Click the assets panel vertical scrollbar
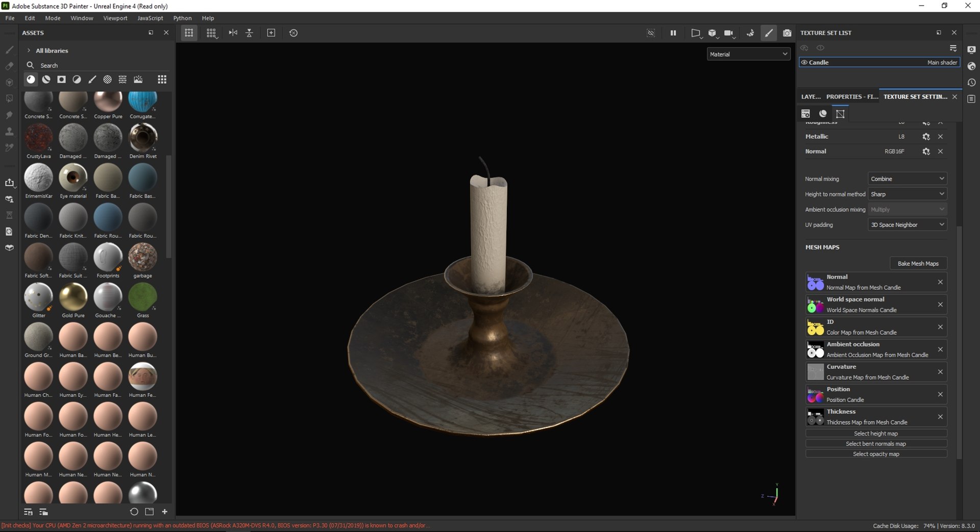This screenshot has width=980, height=532. tap(169, 207)
